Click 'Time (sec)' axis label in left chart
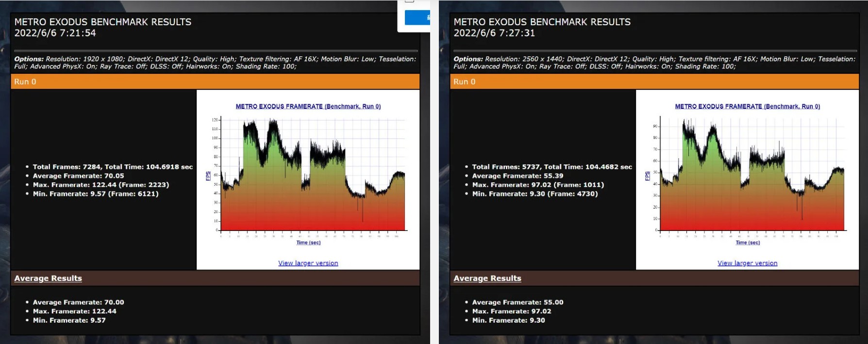The width and height of the screenshot is (868, 344). tap(308, 243)
